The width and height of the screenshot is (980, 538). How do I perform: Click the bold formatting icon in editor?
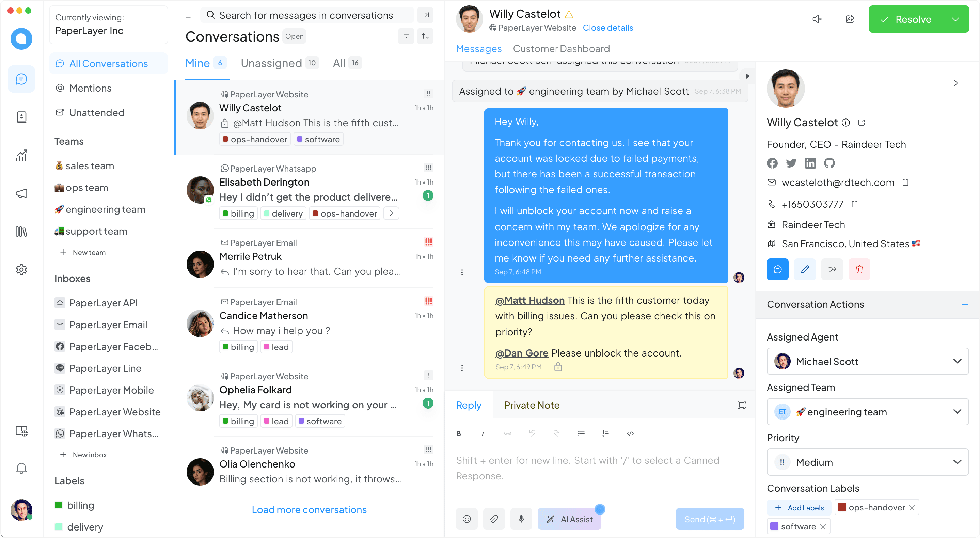pos(459,433)
